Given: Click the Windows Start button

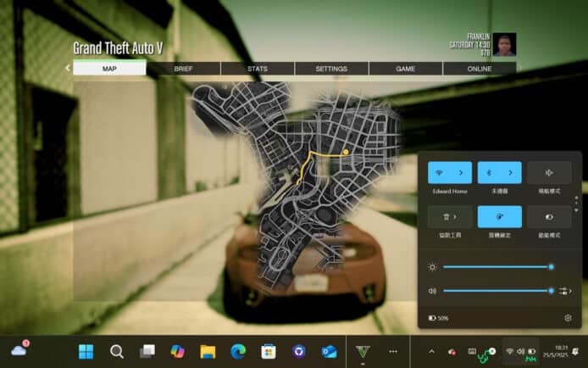Looking at the screenshot, I should click(86, 351).
